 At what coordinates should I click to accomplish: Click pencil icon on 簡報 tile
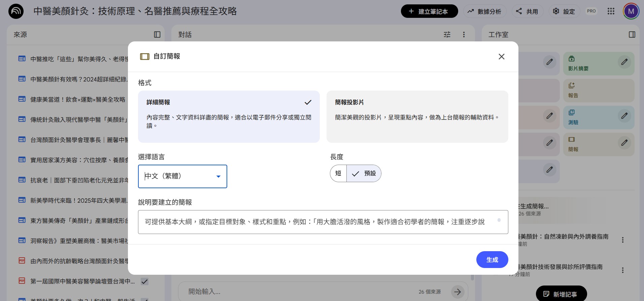click(624, 143)
